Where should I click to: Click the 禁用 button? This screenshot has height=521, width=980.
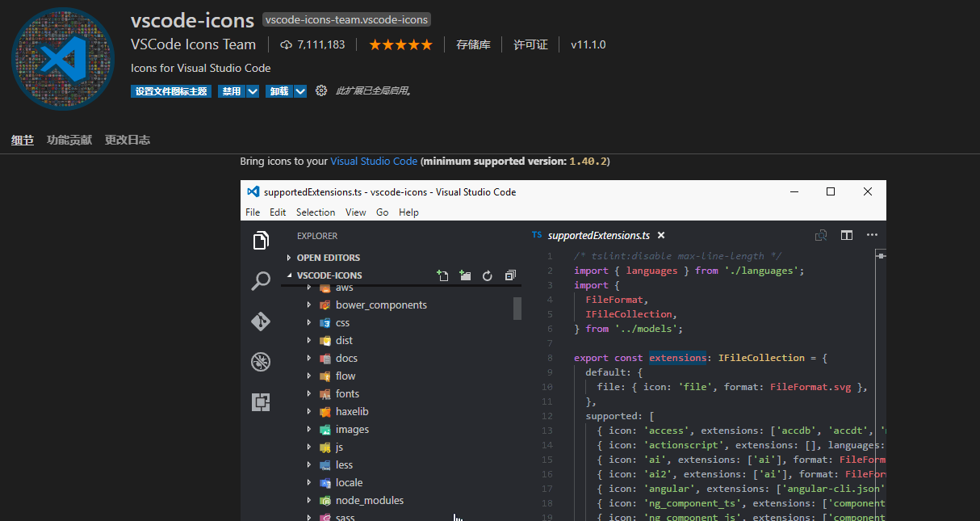point(232,91)
